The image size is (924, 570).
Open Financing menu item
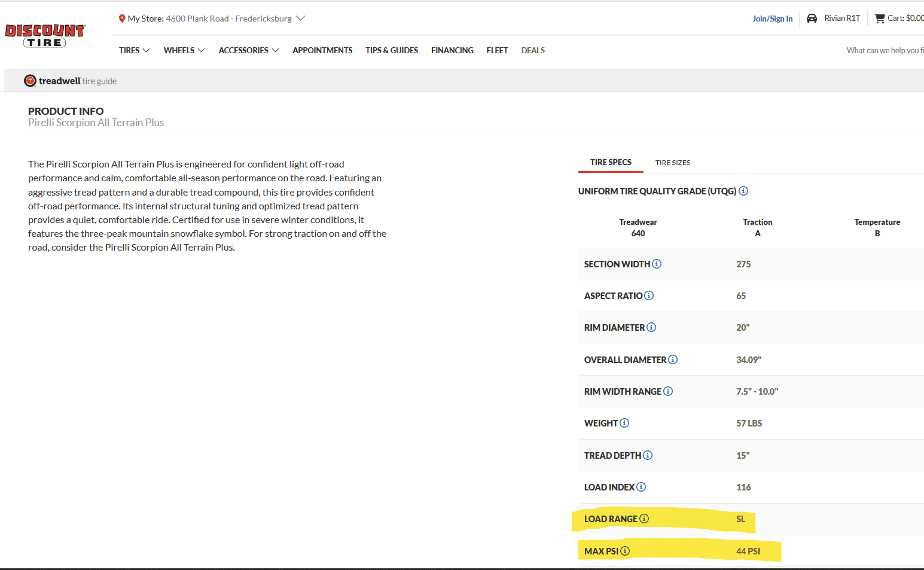pyautogui.click(x=452, y=50)
